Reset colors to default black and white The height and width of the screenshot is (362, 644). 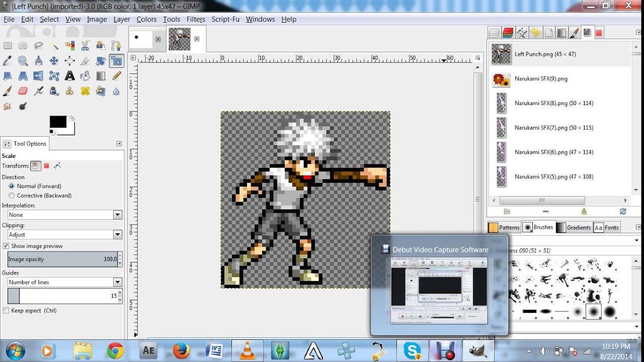pyautogui.click(x=51, y=132)
